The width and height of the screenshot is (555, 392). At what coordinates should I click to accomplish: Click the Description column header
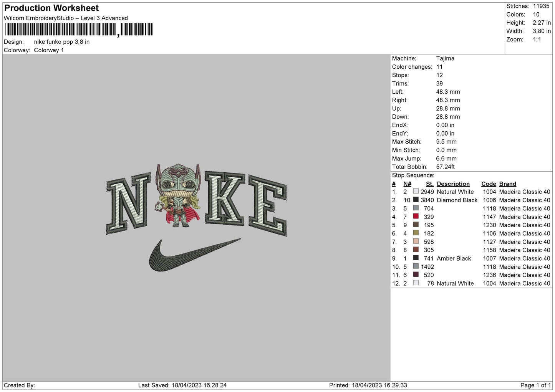click(x=453, y=184)
